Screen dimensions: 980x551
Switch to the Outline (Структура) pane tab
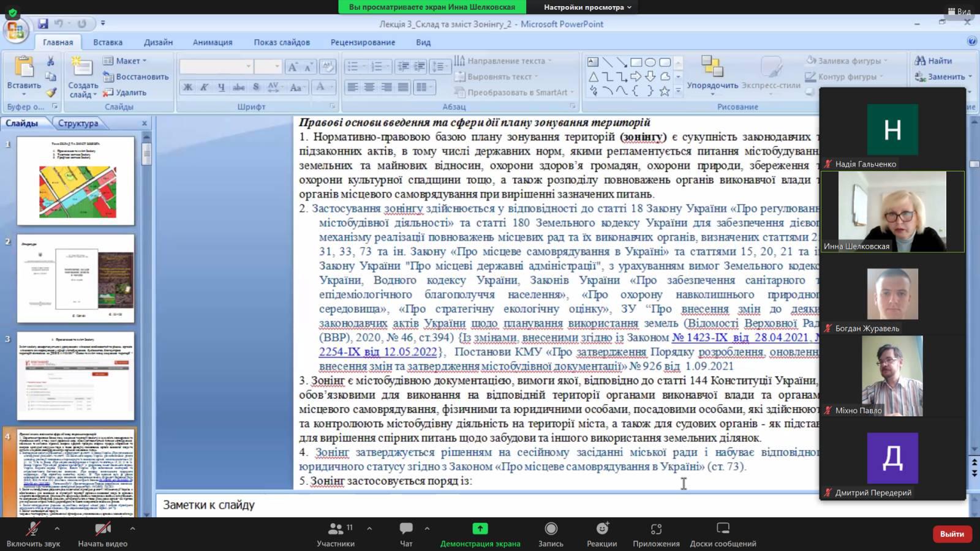(x=78, y=123)
